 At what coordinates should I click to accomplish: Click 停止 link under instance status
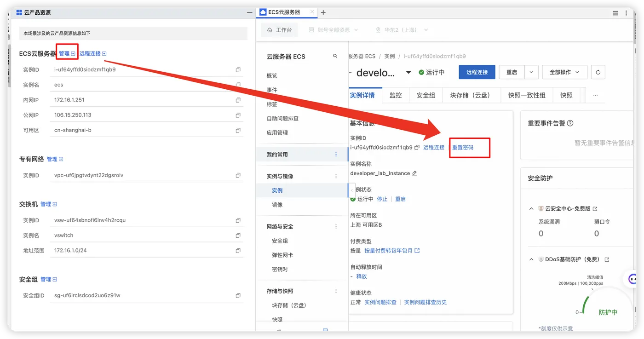click(382, 199)
